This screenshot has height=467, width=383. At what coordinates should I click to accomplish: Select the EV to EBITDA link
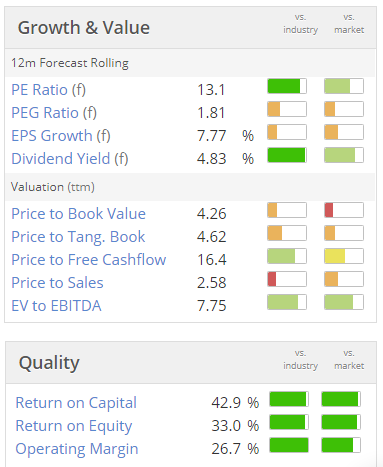(x=56, y=306)
